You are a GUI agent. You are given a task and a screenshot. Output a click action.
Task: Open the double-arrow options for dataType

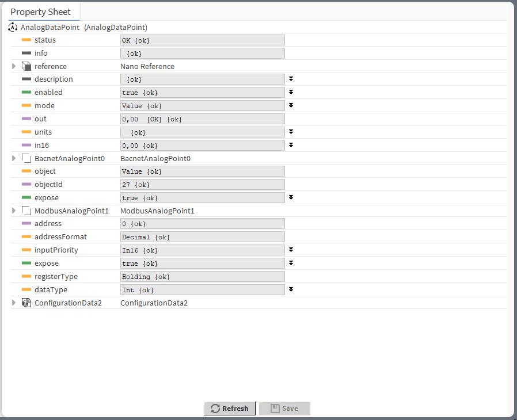[x=291, y=289]
